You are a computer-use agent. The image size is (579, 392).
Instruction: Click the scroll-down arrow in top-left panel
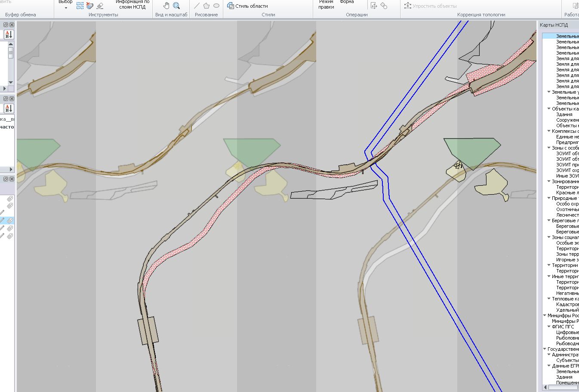pyautogui.click(x=11, y=82)
